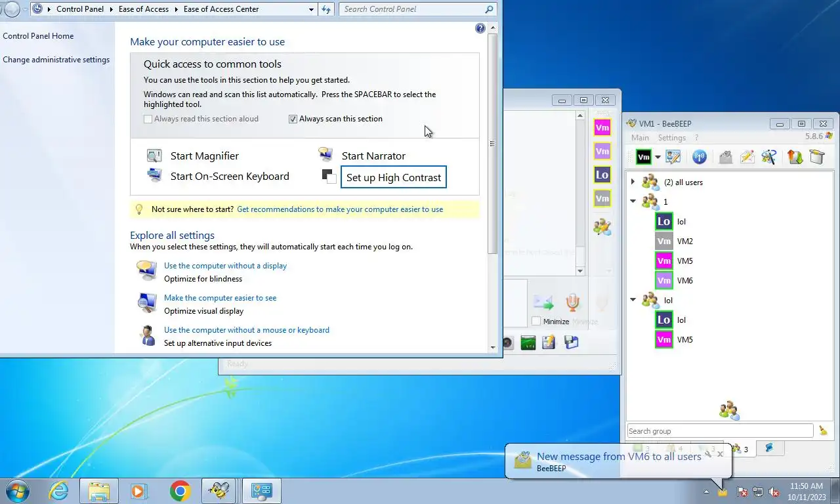This screenshot has width=840, height=504.
Task: Click the wrench options icon on the notification
Action: pos(708,453)
